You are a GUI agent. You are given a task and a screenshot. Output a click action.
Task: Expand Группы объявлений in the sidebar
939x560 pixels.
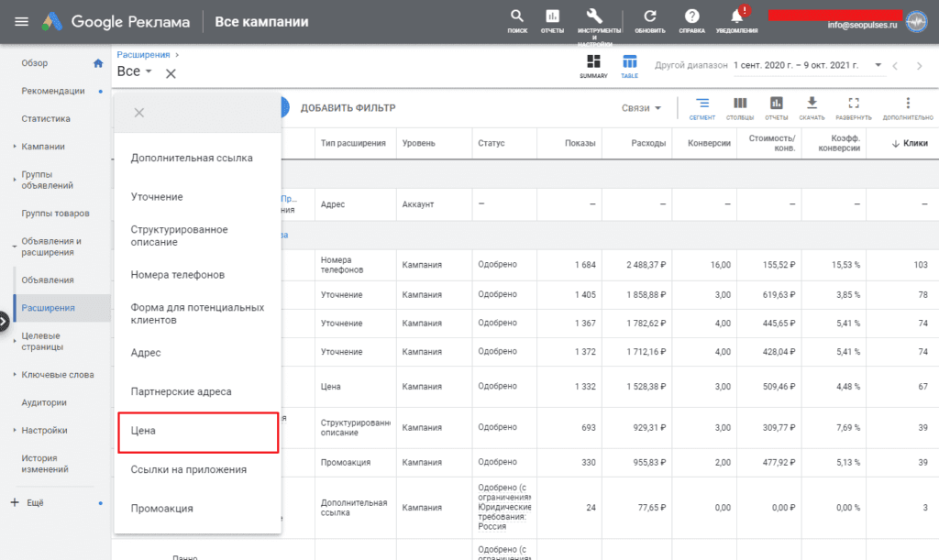coord(15,180)
